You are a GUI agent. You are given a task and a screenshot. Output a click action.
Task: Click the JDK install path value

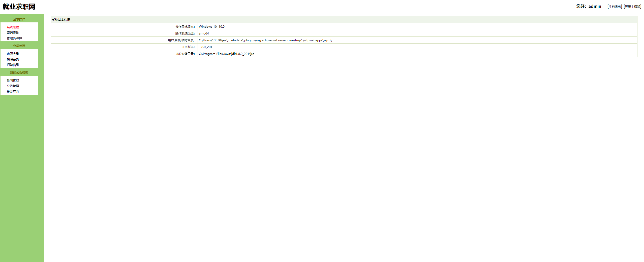pos(226,54)
